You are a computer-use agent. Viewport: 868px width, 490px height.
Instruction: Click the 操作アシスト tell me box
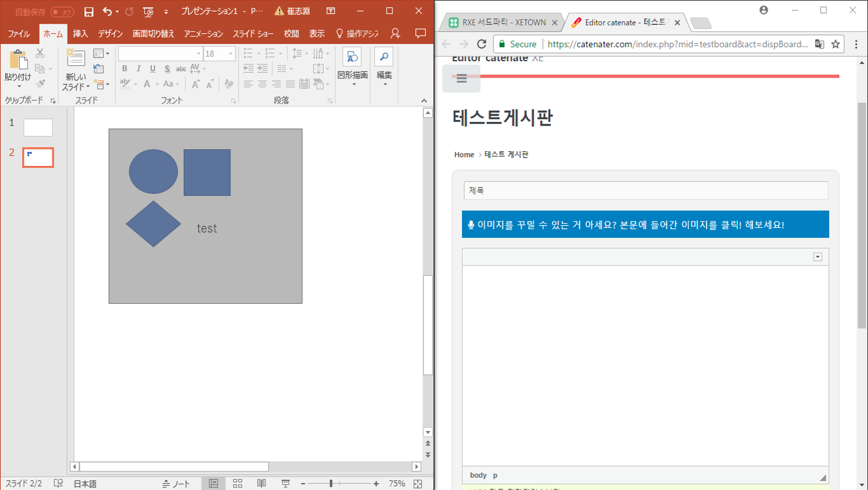pos(357,34)
